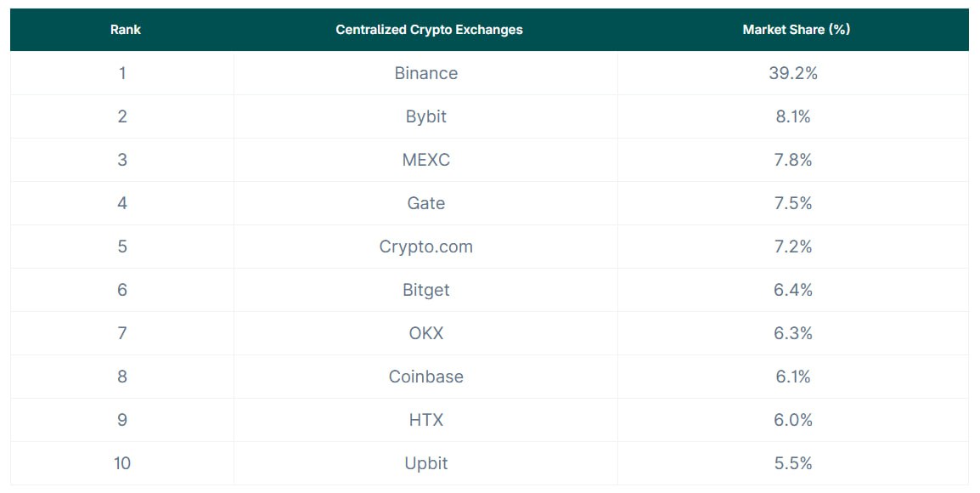Click the Gate exchange name
The width and height of the screenshot is (980, 493).
(x=426, y=203)
